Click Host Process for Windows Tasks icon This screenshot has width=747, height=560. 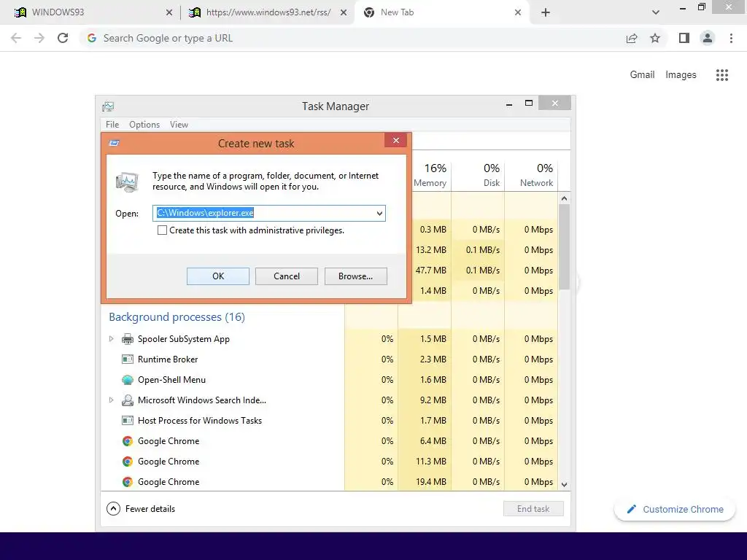click(x=127, y=421)
